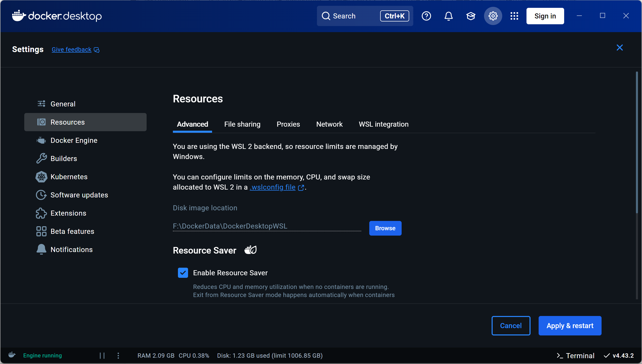Click the Docker Desktop whale logo
The height and width of the screenshot is (364, 642).
19,16
